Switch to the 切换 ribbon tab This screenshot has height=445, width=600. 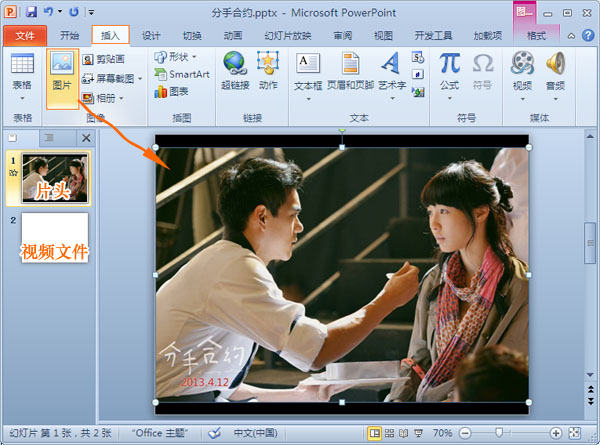(x=192, y=36)
